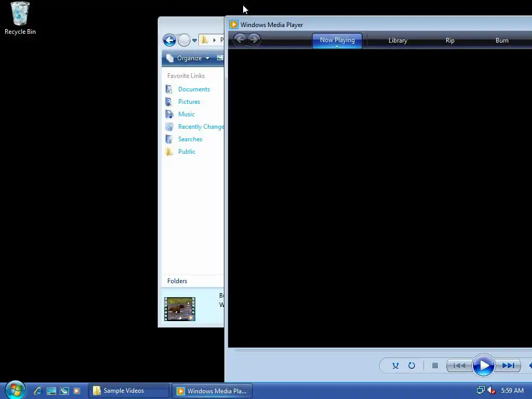The width and height of the screenshot is (532, 399).
Task: Click the 5:59 AM taskbar clock
Action: (512, 391)
